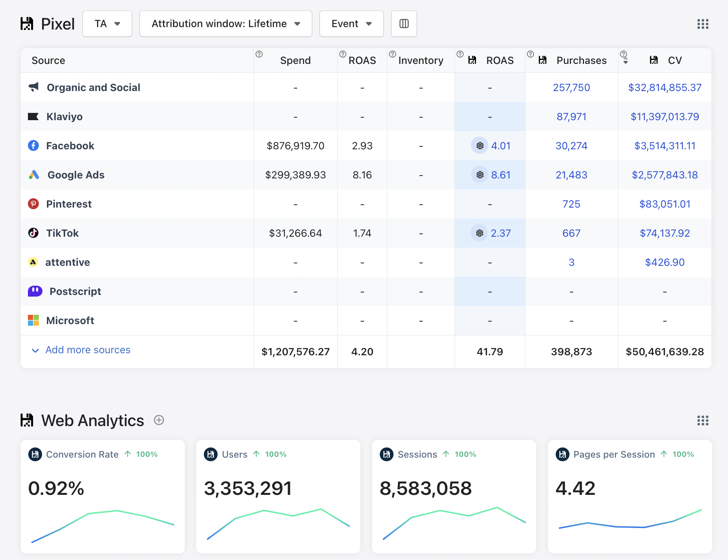Image resolution: width=728 pixels, height=560 pixels.
Task: Open attentive purchases value 3
Action: pyautogui.click(x=571, y=262)
